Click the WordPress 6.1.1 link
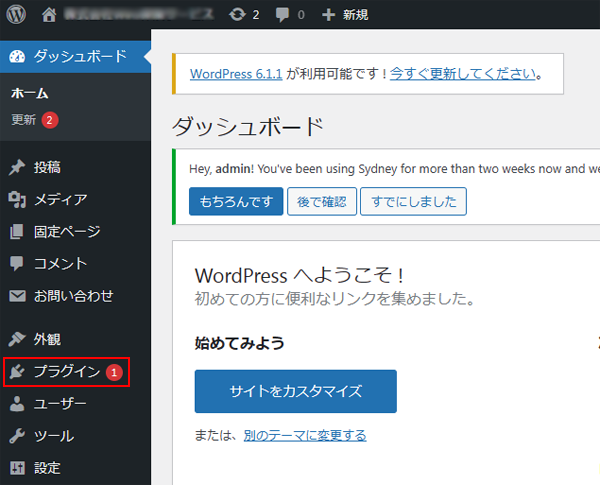The width and height of the screenshot is (600, 485). pos(236,73)
